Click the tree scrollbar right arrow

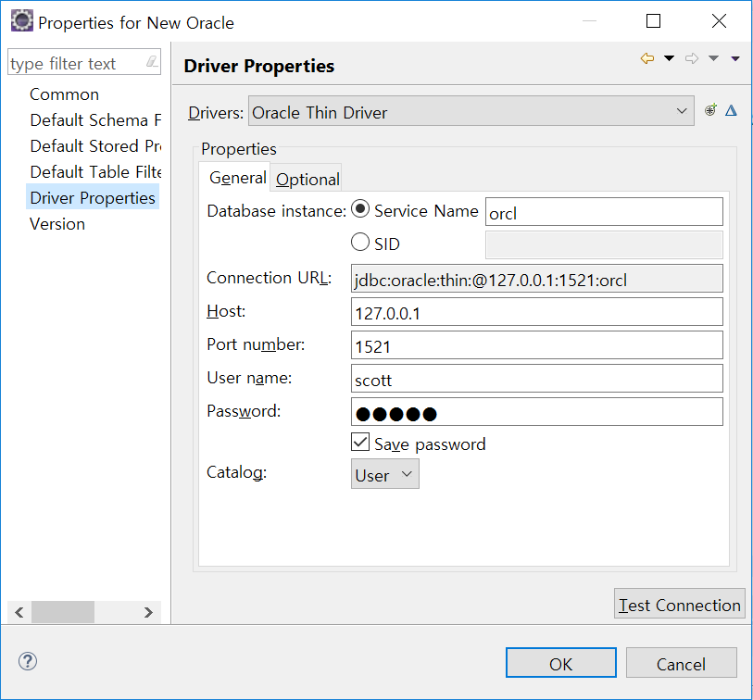148,612
